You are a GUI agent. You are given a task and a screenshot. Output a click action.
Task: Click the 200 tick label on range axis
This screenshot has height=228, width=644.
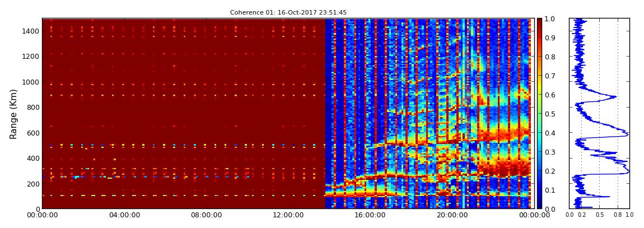[33, 184]
